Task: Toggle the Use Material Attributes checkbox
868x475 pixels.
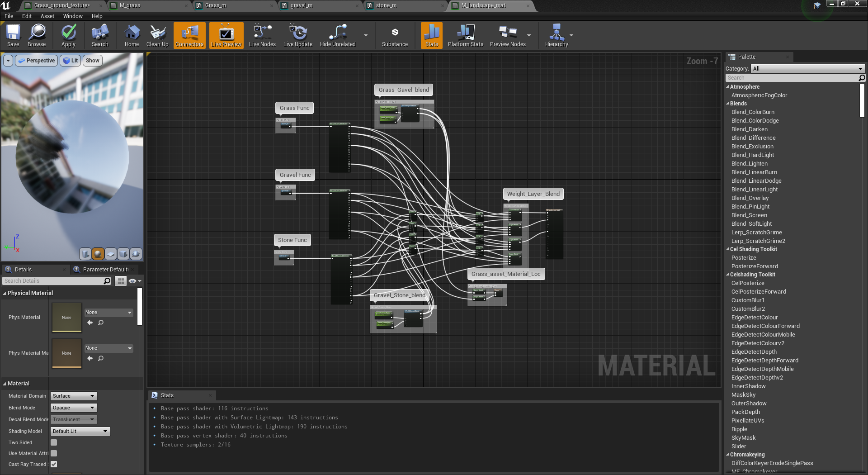Action: point(54,453)
